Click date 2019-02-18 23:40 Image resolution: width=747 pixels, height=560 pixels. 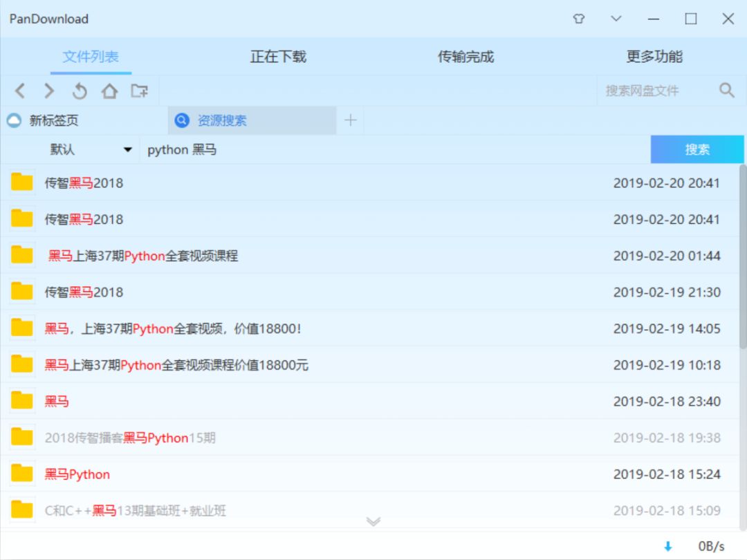(x=667, y=402)
